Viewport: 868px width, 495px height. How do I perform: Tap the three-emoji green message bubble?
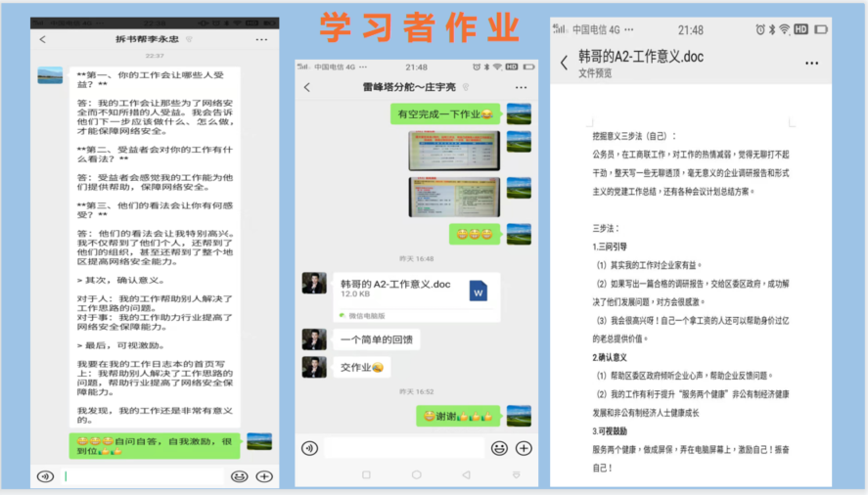(x=475, y=234)
